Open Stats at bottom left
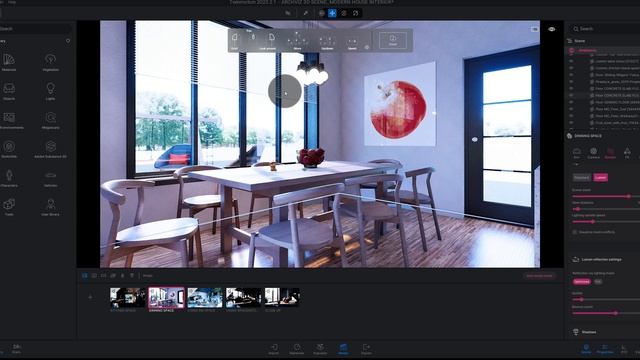Image resolution: width=640 pixels, height=360 pixels. [x=16, y=349]
